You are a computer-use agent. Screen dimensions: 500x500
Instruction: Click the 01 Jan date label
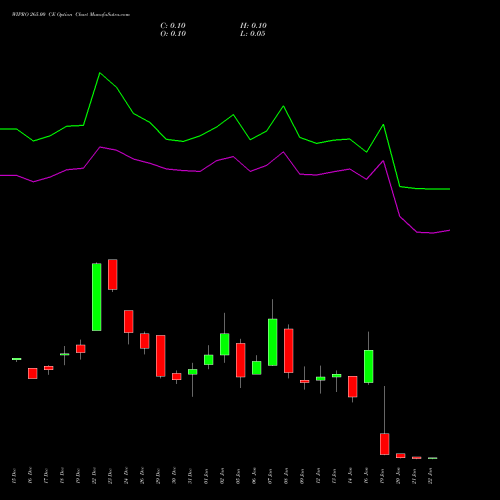[206, 476]
